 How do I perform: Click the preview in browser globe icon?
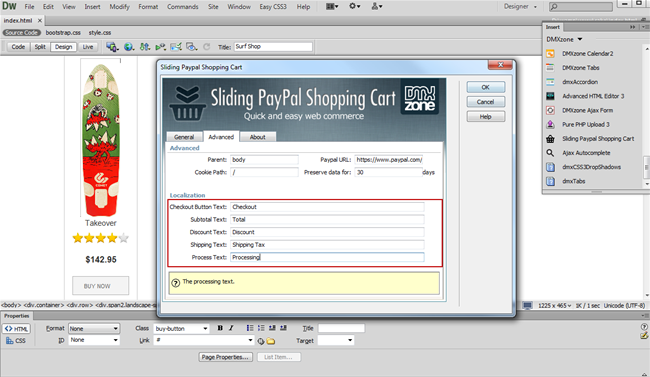pyautogui.click(x=129, y=47)
